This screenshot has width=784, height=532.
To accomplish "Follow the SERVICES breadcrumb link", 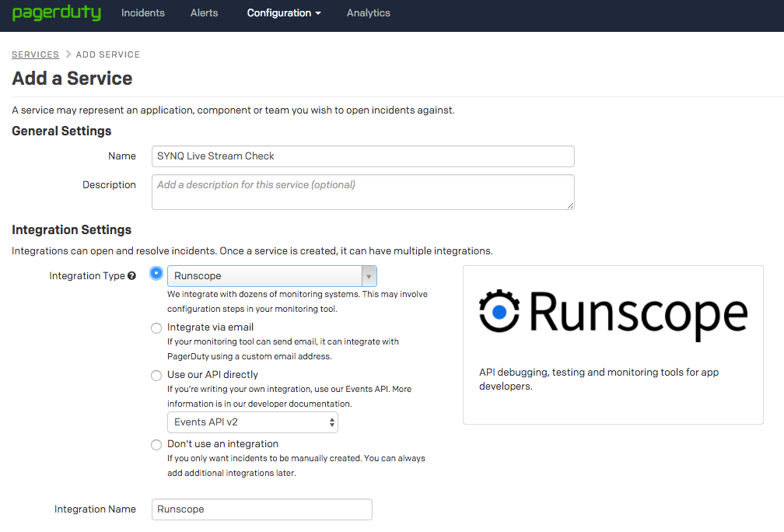I will (x=35, y=54).
